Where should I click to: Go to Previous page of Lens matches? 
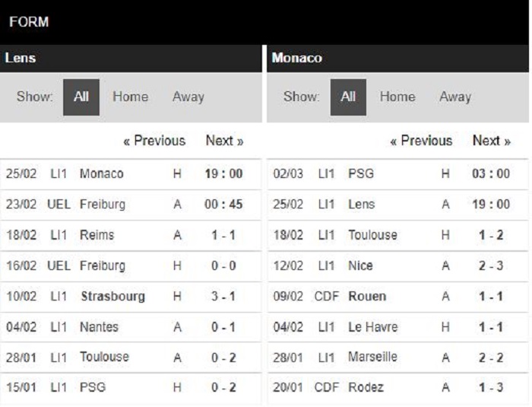pos(154,141)
